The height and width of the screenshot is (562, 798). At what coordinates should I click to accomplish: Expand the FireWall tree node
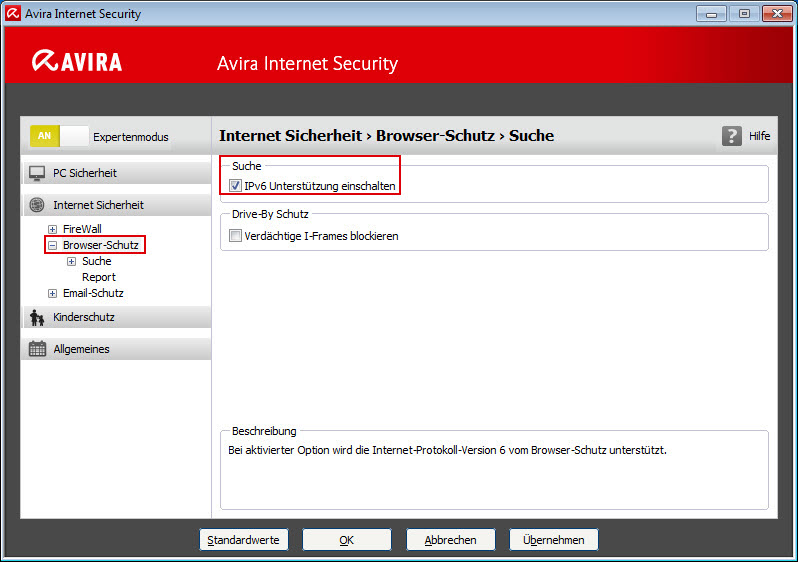click(52, 229)
